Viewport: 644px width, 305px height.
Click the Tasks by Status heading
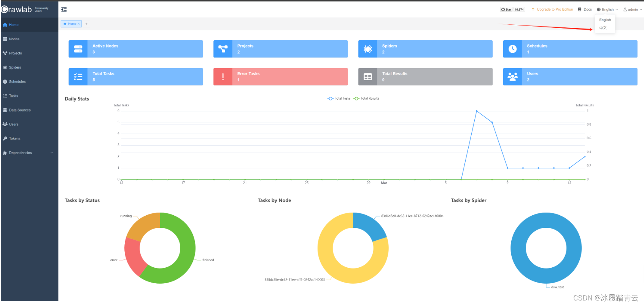click(82, 200)
